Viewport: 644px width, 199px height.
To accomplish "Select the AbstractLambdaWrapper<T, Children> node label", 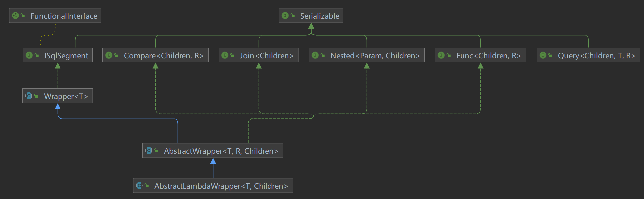I will [221, 186].
